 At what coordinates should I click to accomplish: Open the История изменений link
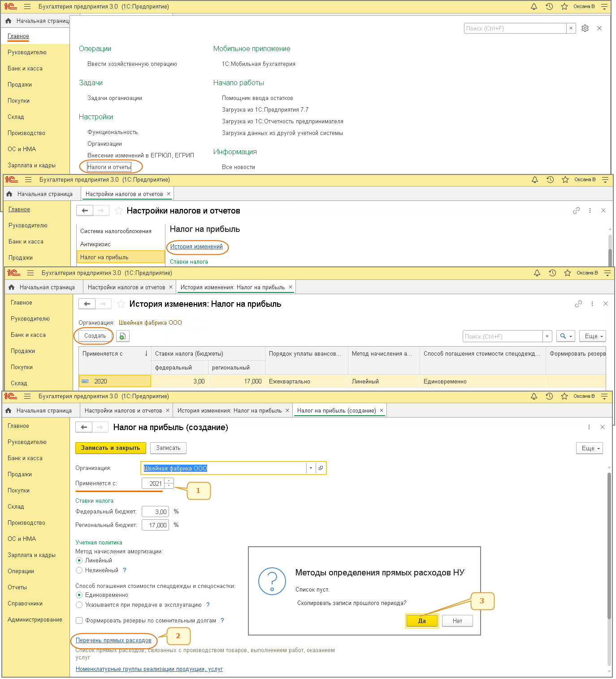click(196, 246)
